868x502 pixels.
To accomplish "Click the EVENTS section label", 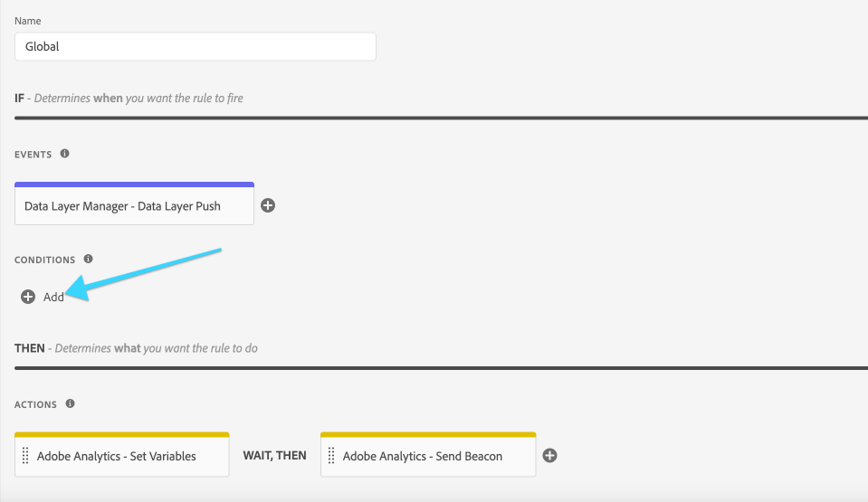I will click(33, 155).
